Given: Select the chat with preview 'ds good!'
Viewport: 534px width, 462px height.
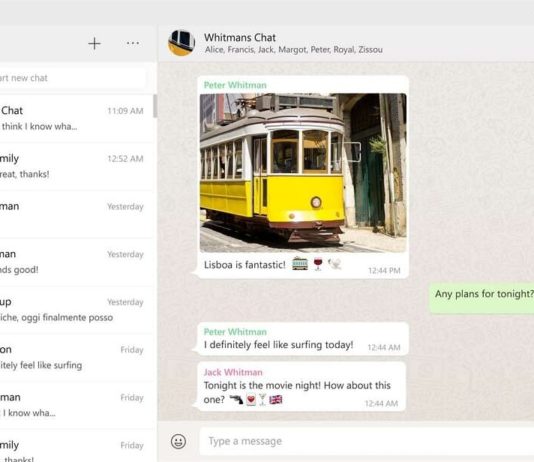Looking at the screenshot, I should pos(76,261).
